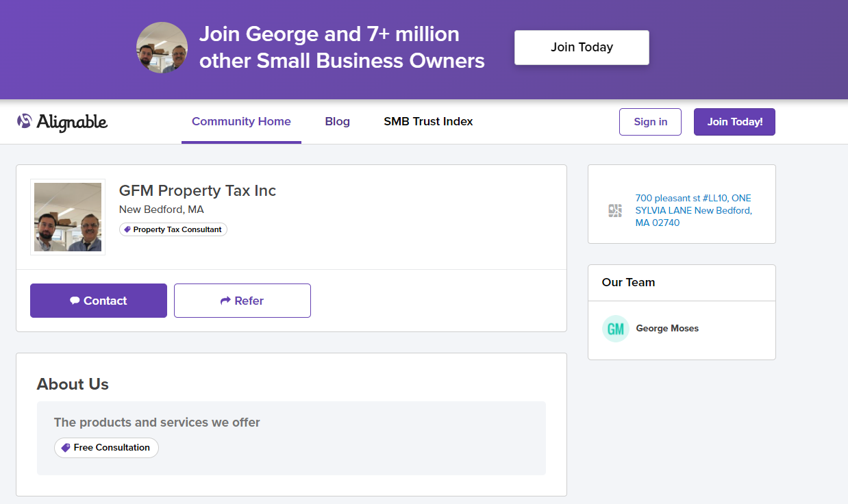Click the share arrow icon on the Refer button
This screenshot has height=504, width=848.
225,301
